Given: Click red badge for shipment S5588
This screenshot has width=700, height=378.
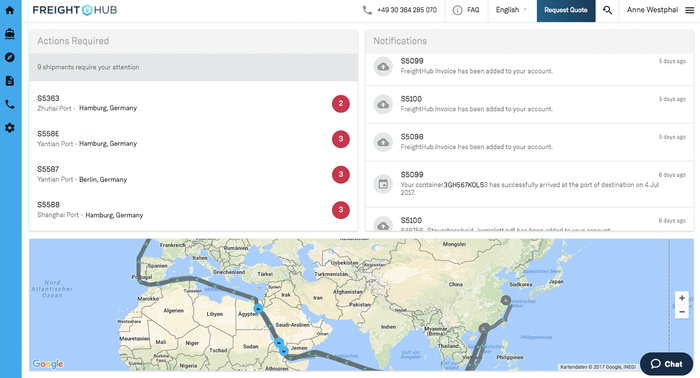Looking at the screenshot, I should click(x=341, y=210).
